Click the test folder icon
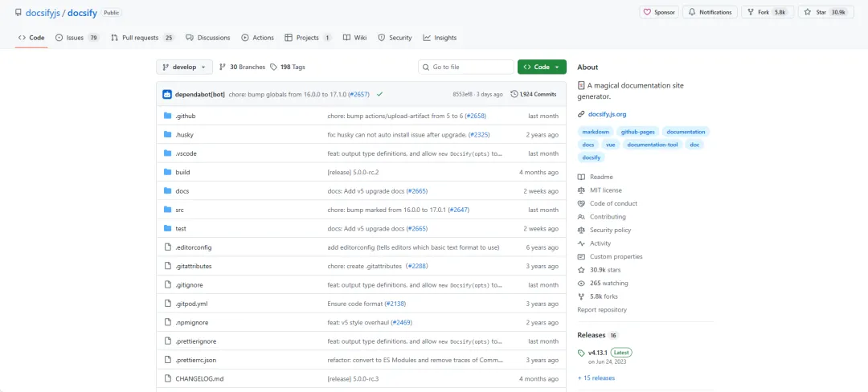The width and height of the screenshot is (868, 392). tap(168, 229)
